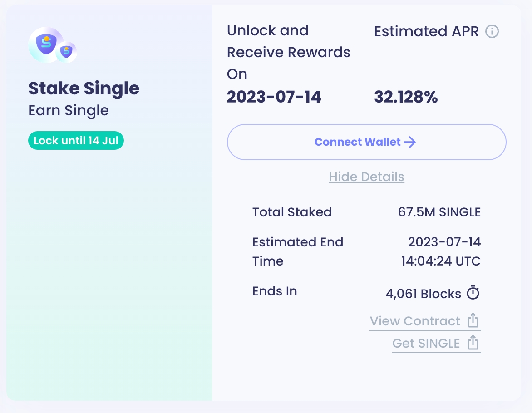The image size is (532, 413).
Task: Click the small overlapping SINGLE token icon
Action: pos(66,52)
